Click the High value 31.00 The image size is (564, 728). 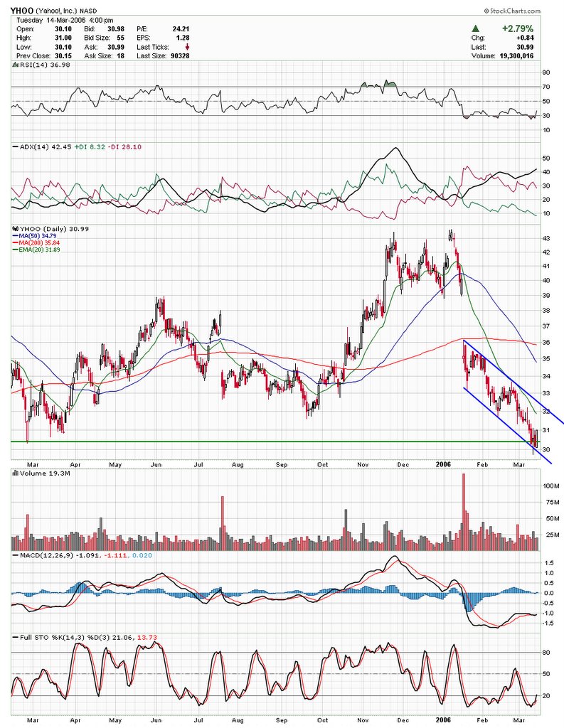pos(63,38)
